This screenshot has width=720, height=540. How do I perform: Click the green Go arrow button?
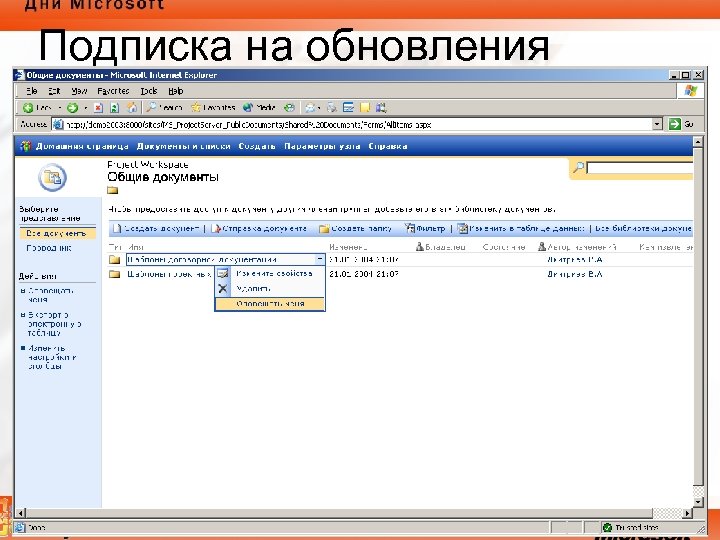point(675,124)
